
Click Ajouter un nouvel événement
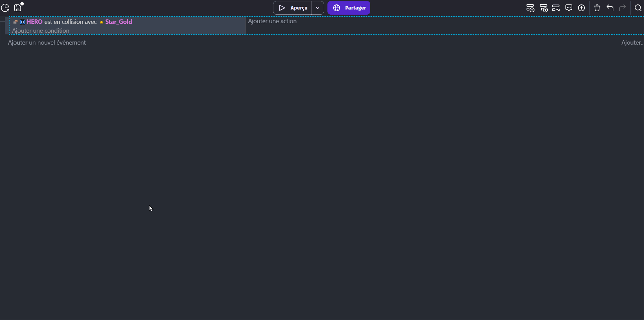point(47,43)
